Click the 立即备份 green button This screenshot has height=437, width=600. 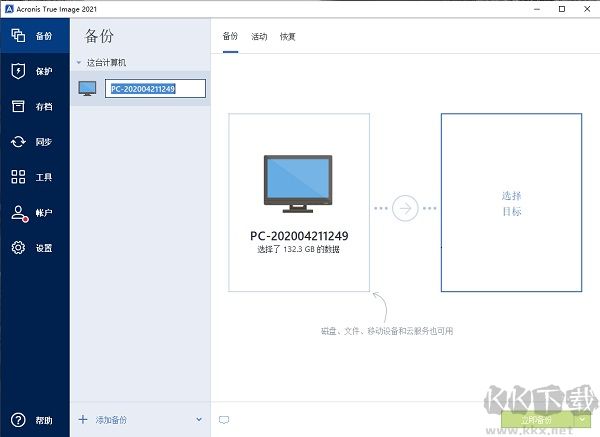(538, 420)
